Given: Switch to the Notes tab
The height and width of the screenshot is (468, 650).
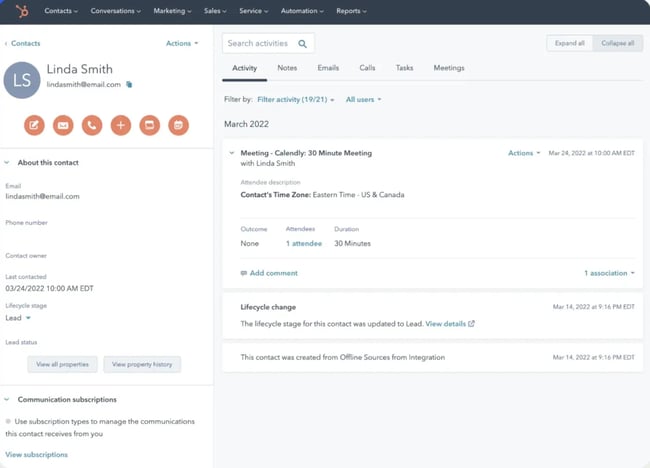Looking at the screenshot, I should pos(287,68).
